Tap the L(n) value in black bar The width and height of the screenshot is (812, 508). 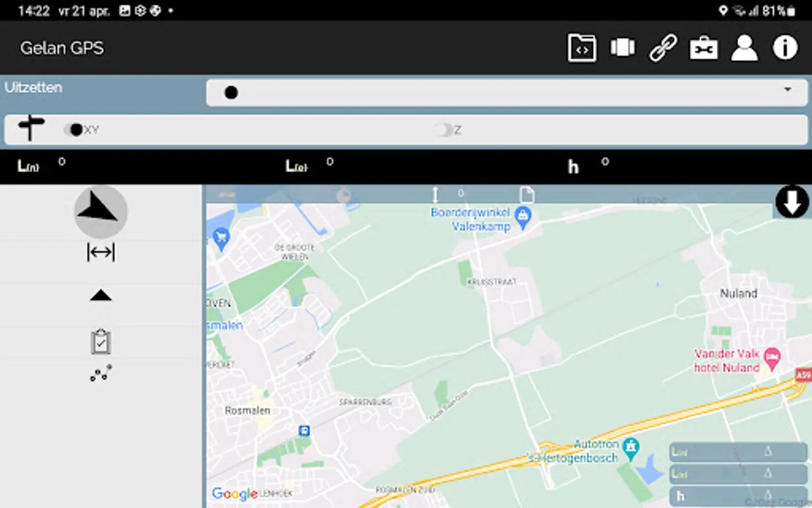point(62,162)
